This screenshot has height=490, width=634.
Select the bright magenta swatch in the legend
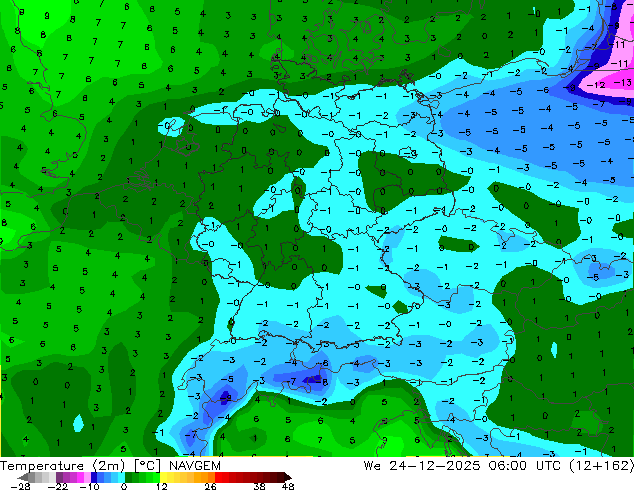(x=80, y=477)
